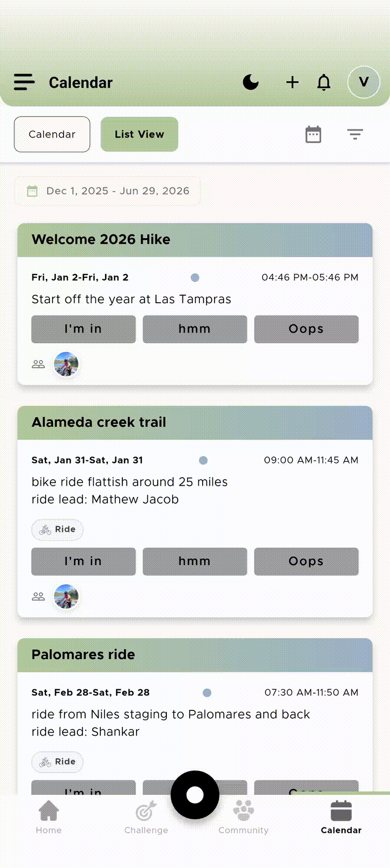Image resolution: width=390 pixels, height=868 pixels.
Task: Open notifications bell
Action: (x=324, y=82)
